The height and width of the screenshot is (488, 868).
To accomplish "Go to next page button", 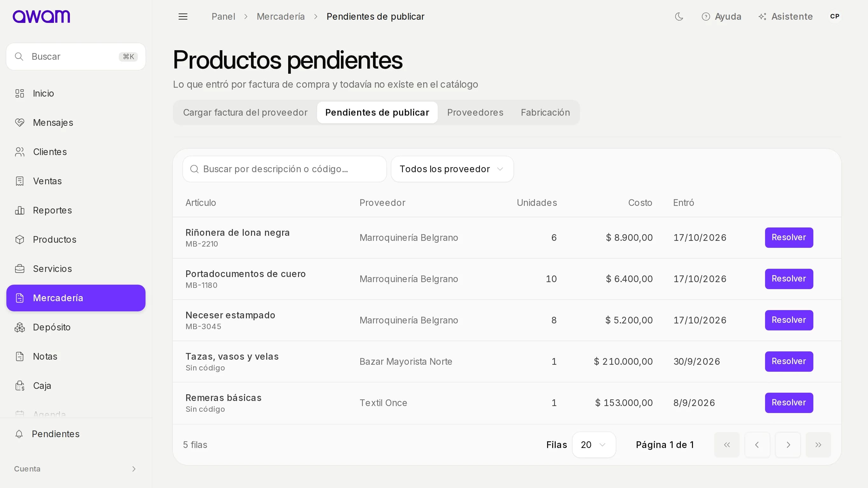I will (788, 445).
